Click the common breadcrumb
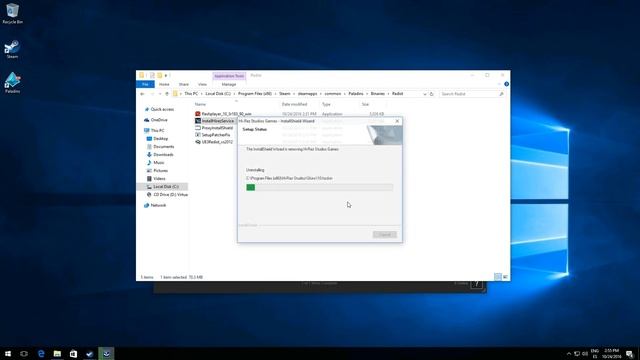 tap(333, 94)
